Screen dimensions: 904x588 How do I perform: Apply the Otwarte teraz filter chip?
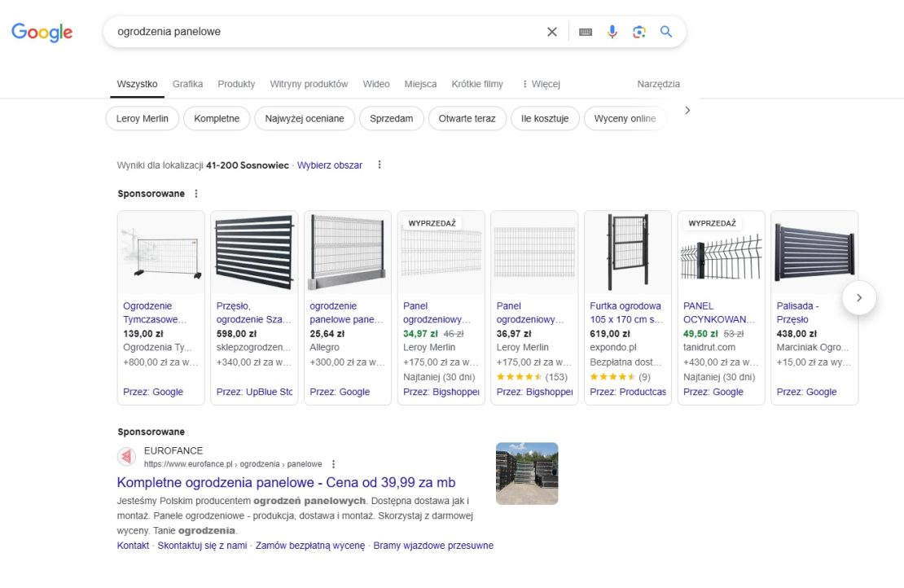[467, 119]
